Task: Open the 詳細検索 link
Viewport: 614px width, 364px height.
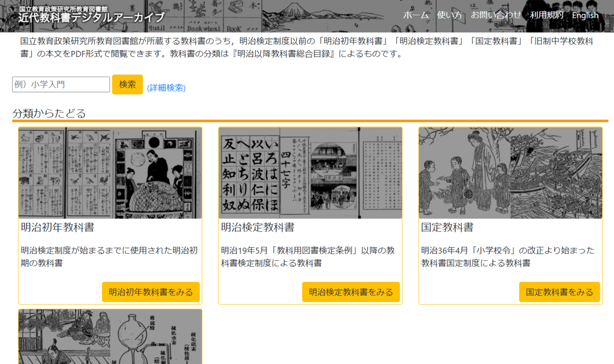Action: pyautogui.click(x=166, y=88)
